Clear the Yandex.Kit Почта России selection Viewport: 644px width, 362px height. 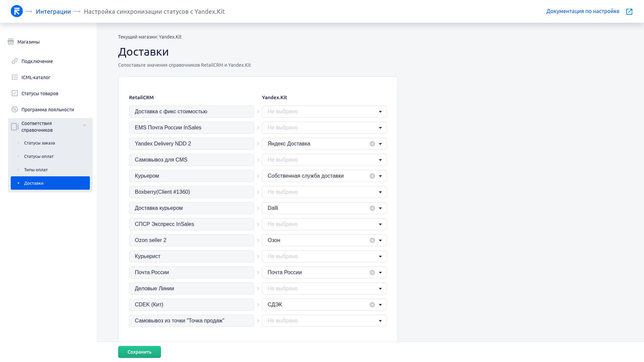[x=372, y=273]
